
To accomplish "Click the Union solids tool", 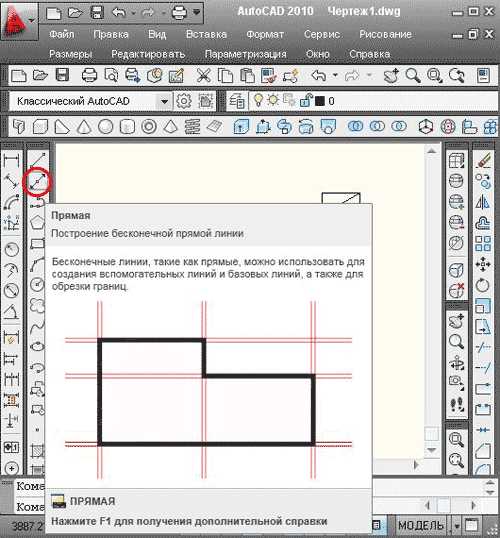I will tap(356, 126).
